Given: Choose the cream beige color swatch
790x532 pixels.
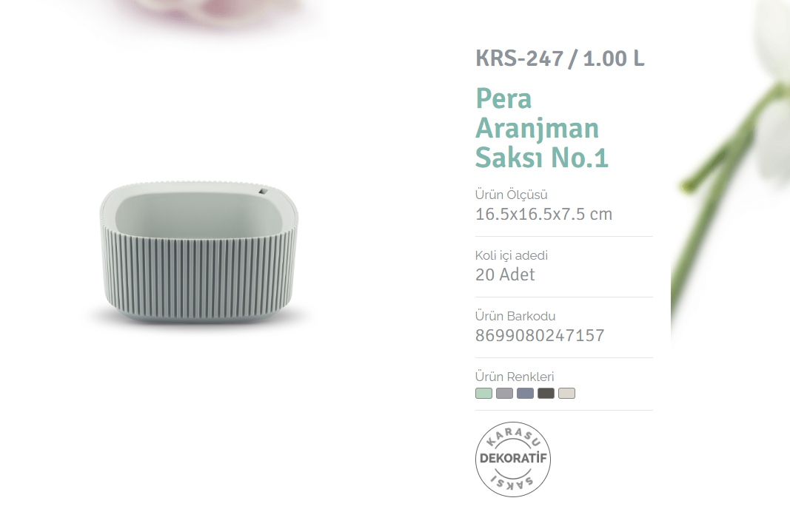Looking at the screenshot, I should click(566, 393).
